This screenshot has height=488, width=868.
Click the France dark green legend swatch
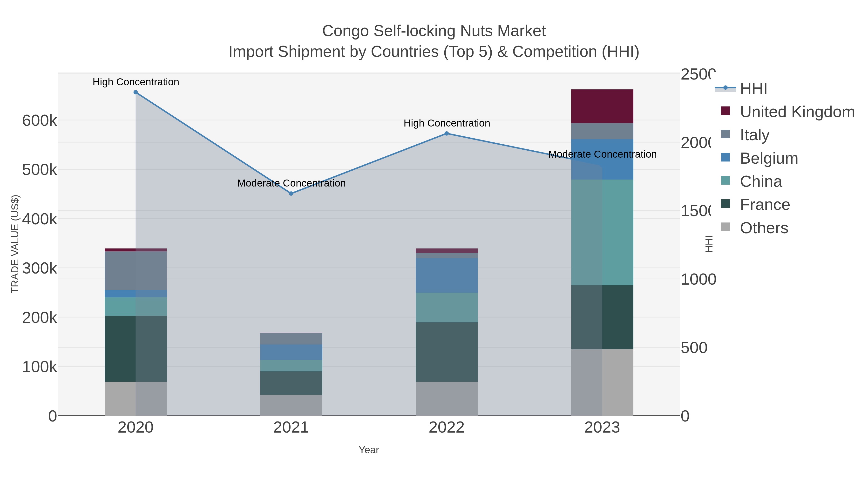coord(726,204)
